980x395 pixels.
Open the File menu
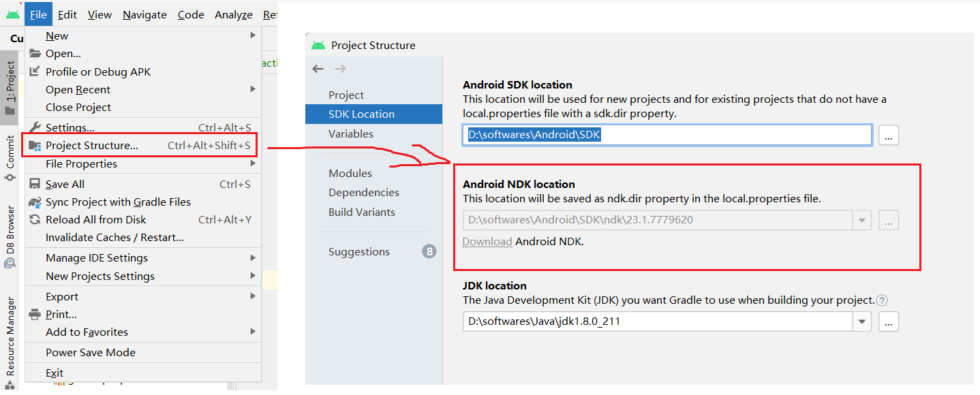[x=38, y=14]
